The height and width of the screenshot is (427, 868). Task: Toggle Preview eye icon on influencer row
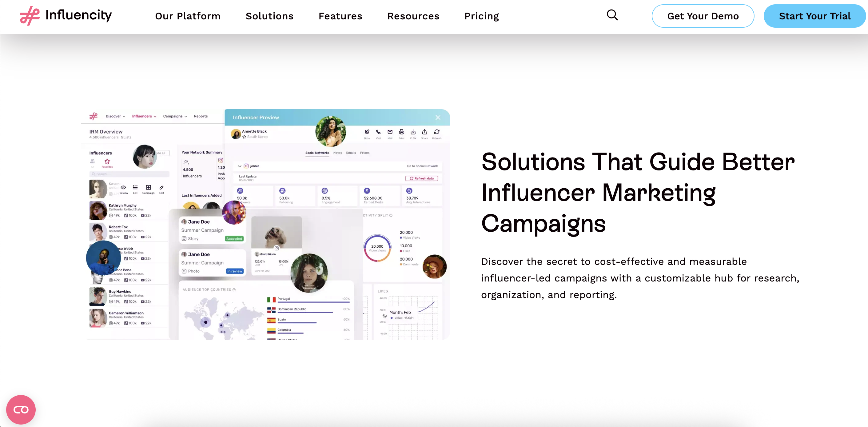[x=123, y=188]
